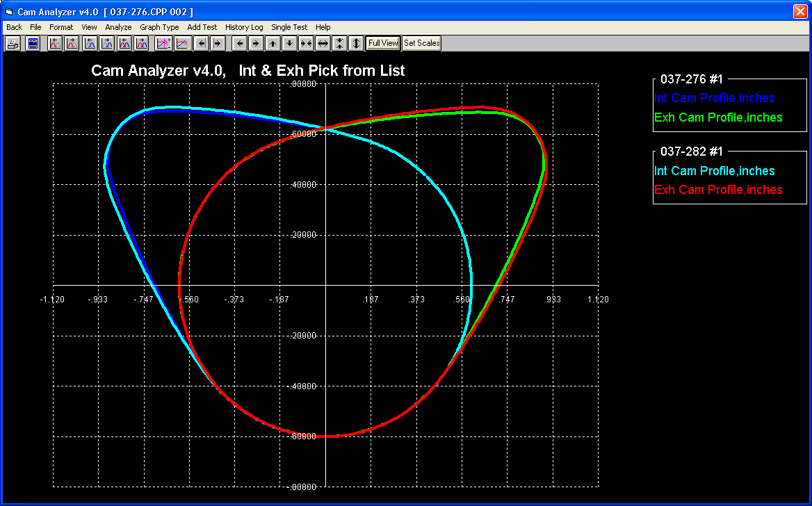The image size is (812, 506).
Task: Click the graph type with legend icon
Action: pyautogui.click(x=163, y=44)
